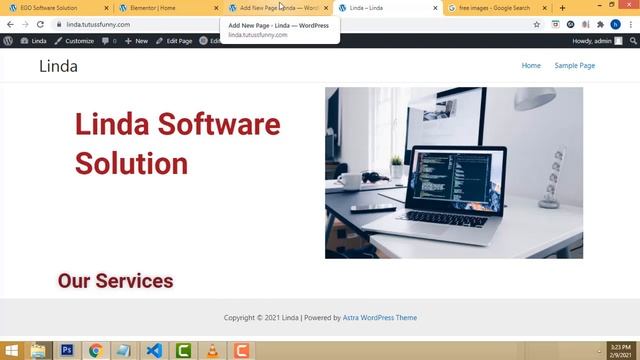This screenshot has height=360, width=640.
Task: Go to the Home navigation link
Action: (531, 65)
